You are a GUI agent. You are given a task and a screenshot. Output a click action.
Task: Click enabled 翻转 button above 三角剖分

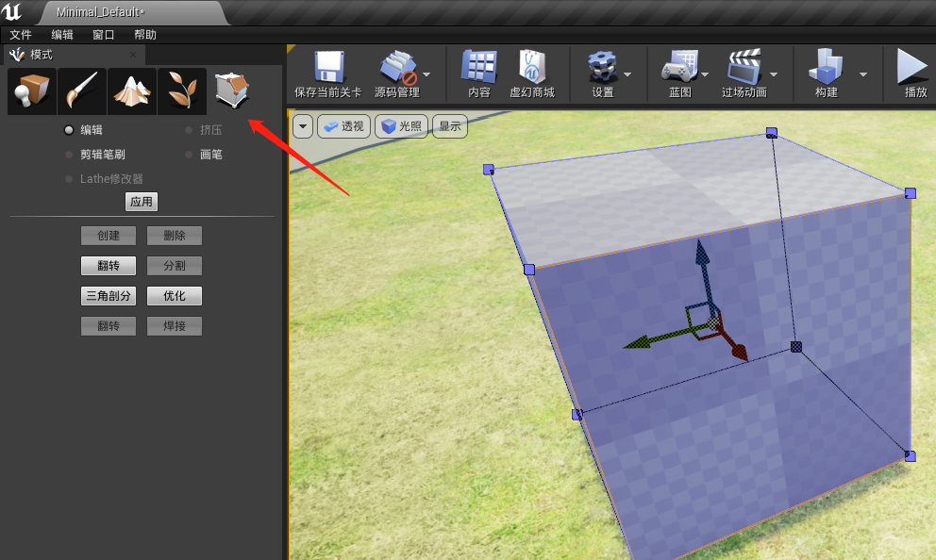109,266
